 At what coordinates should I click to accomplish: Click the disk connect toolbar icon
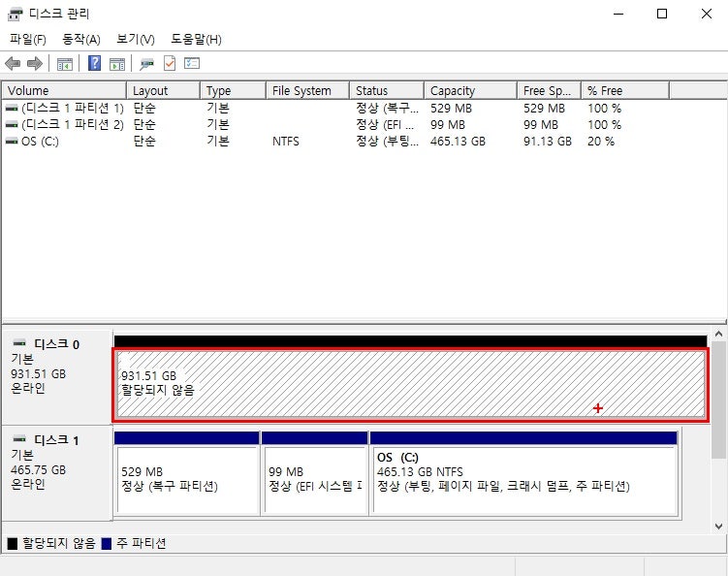click(146, 64)
